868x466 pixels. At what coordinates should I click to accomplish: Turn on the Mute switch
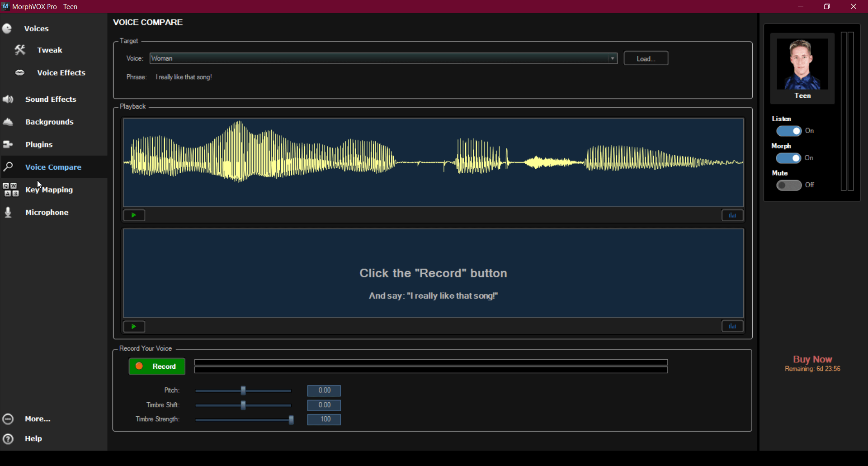(x=789, y=185)
